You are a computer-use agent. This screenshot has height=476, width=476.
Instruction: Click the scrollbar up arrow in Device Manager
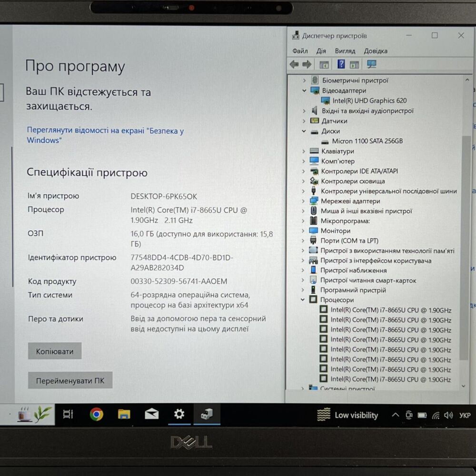point(467,80)
